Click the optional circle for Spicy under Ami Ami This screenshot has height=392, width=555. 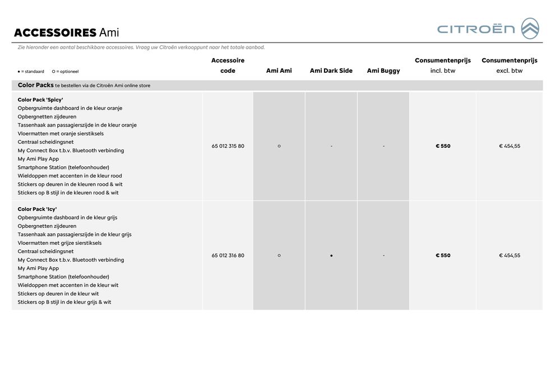pos(279,146)
